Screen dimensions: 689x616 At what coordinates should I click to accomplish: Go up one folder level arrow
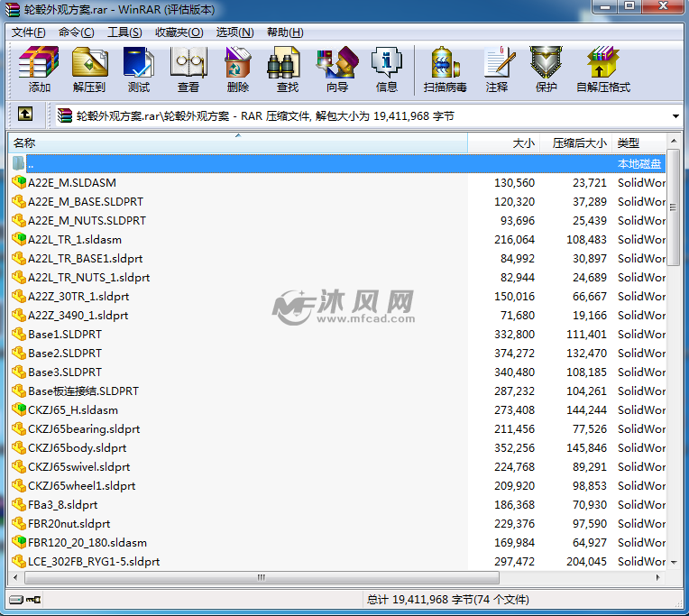click(x=25, y=115)
